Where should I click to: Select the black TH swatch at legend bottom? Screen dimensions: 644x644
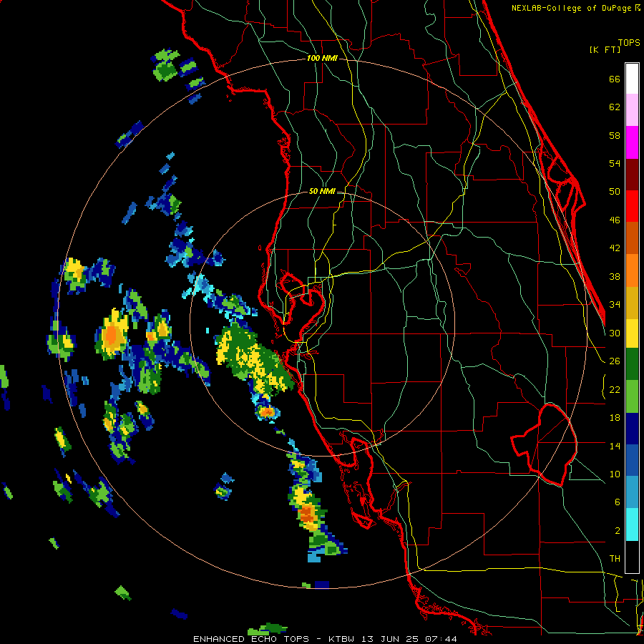pyautogui.click(x=632, y=557)
